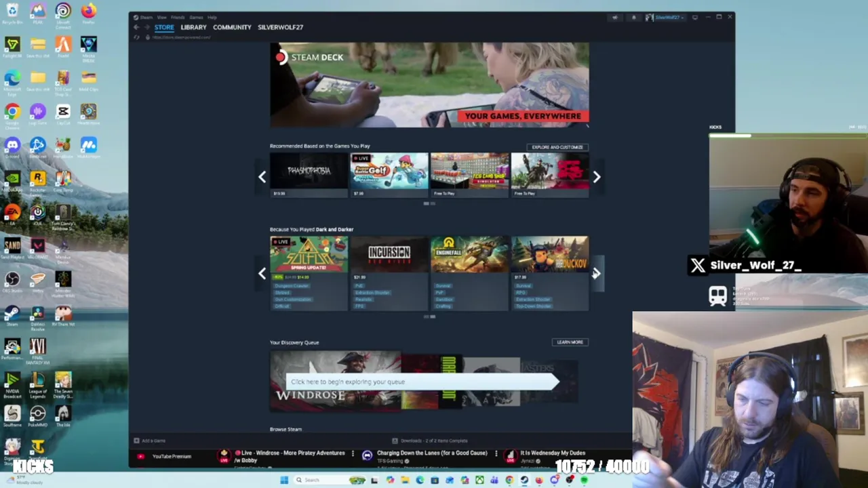
Task: Open TCG Card Shop Simulator card
Action: click(469, 175)
